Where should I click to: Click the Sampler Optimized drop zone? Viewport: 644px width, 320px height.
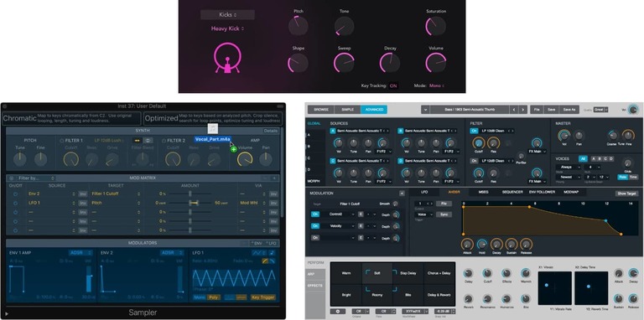tap(213, 119)
